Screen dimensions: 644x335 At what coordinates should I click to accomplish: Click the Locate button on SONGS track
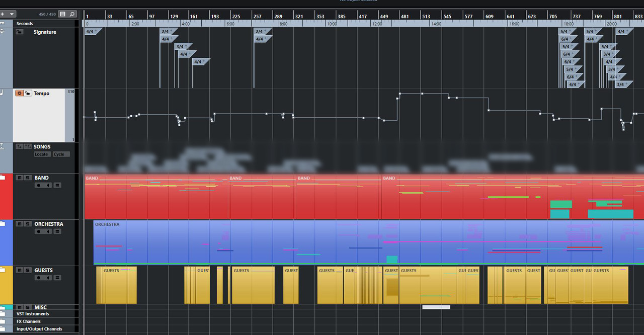42,154
